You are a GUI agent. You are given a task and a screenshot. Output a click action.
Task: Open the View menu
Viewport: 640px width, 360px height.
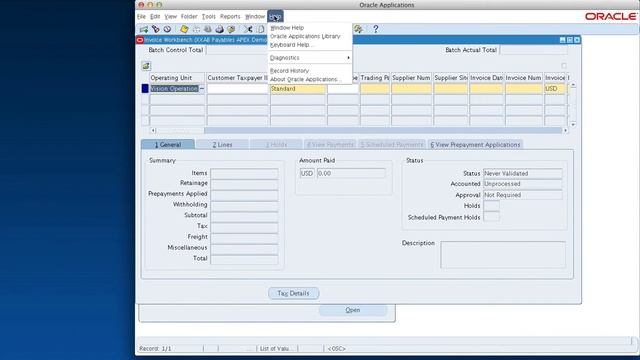coord(171,17)
